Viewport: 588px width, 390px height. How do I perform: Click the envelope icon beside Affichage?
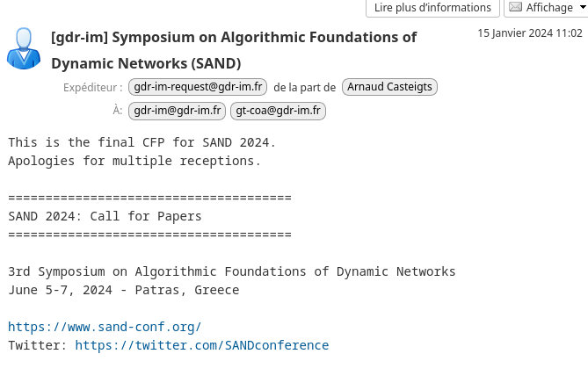pos(516,7)
